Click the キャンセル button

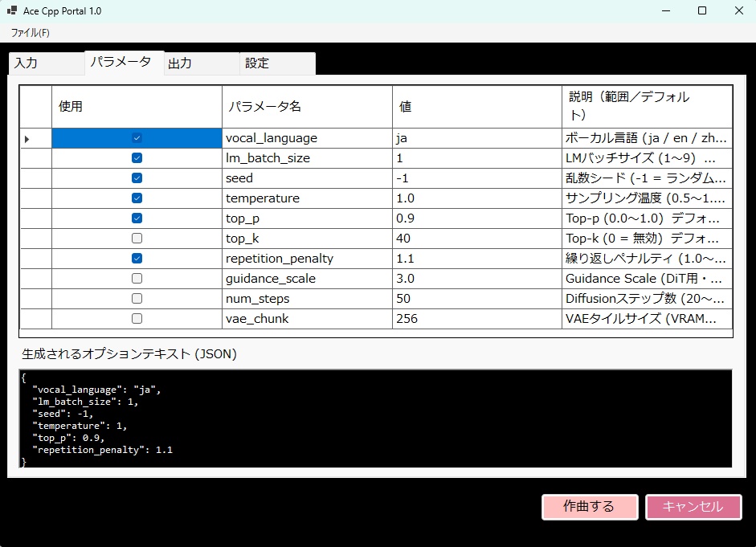click(693, 507)
